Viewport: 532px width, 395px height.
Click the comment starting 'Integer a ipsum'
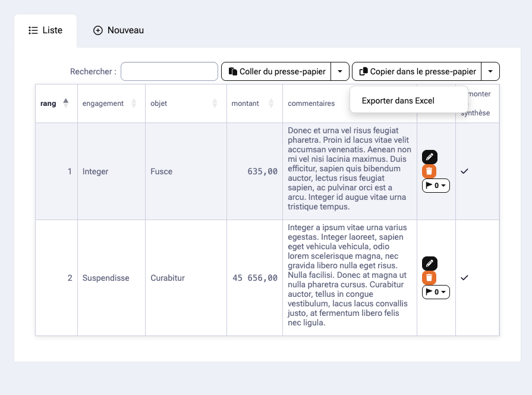[348, 275]
